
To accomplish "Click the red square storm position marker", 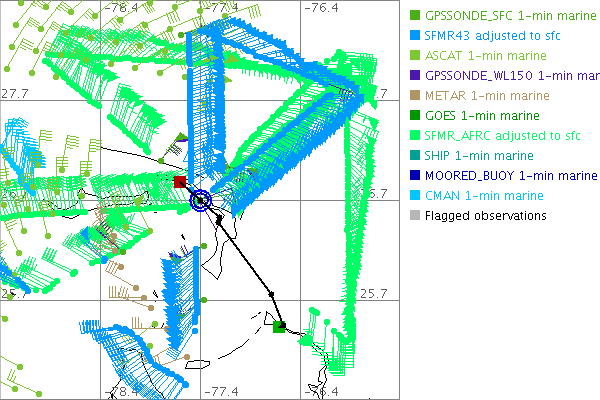I will click(x=179, y=181).
